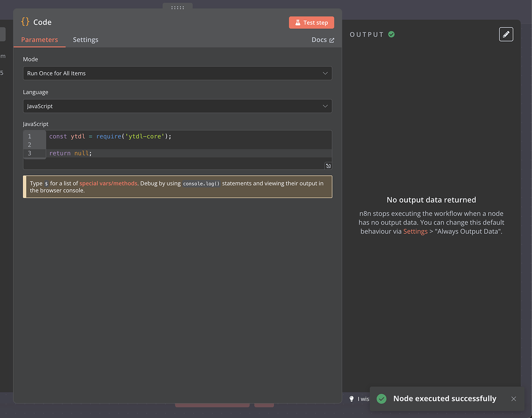
Task: Open the Language dropdown
Action: 177,106
